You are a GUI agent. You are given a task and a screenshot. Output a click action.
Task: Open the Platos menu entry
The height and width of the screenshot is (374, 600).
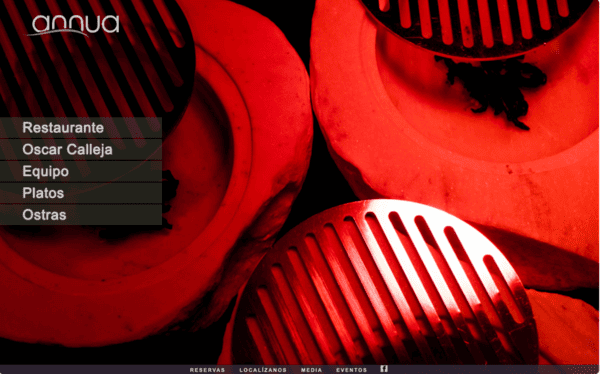(x=81, y=193)
